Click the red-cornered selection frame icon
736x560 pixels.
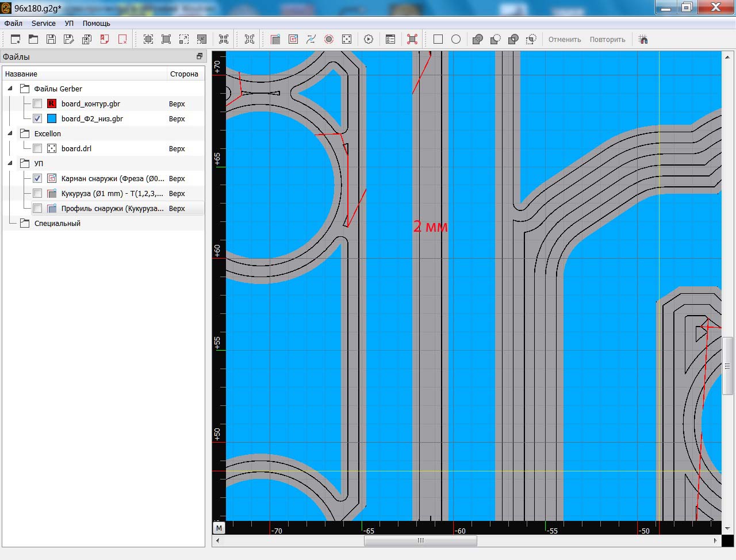pyautogui.click(x=412, y=39)
